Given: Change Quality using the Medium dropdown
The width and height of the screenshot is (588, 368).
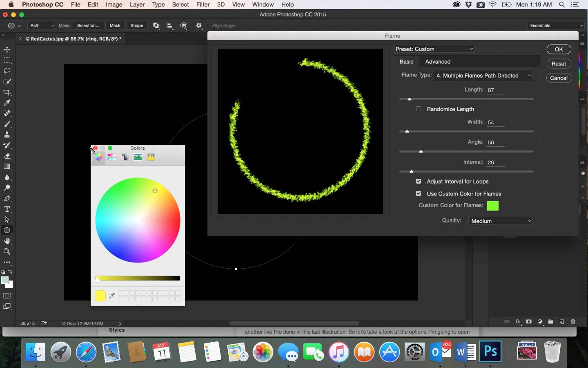Looking at the screenshot, I should tap(500, 221).
